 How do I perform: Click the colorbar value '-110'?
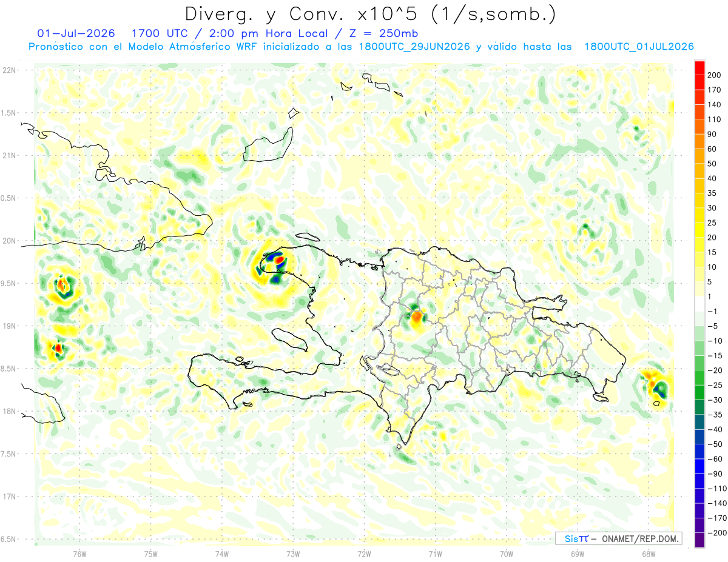718,489
